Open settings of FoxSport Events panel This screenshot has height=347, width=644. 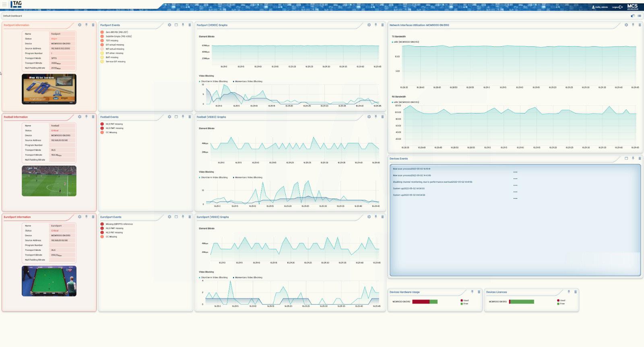coord(169,25)
